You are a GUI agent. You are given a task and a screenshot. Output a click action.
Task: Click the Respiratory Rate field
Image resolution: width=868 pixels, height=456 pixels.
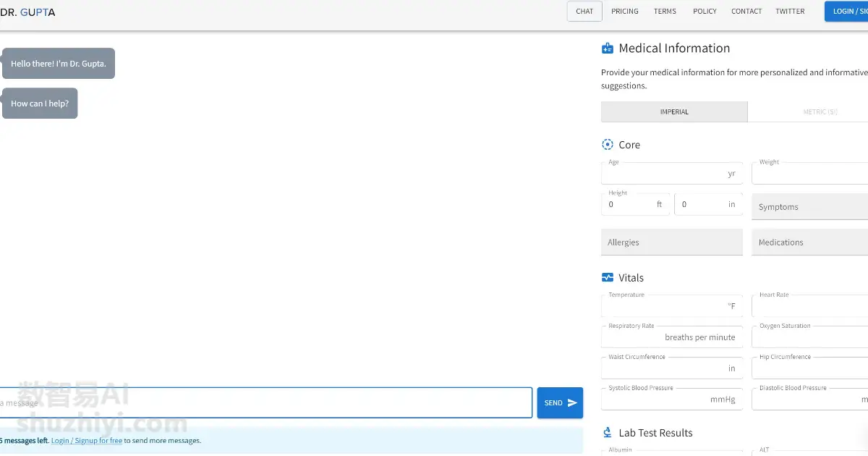(x=672, y=337)
